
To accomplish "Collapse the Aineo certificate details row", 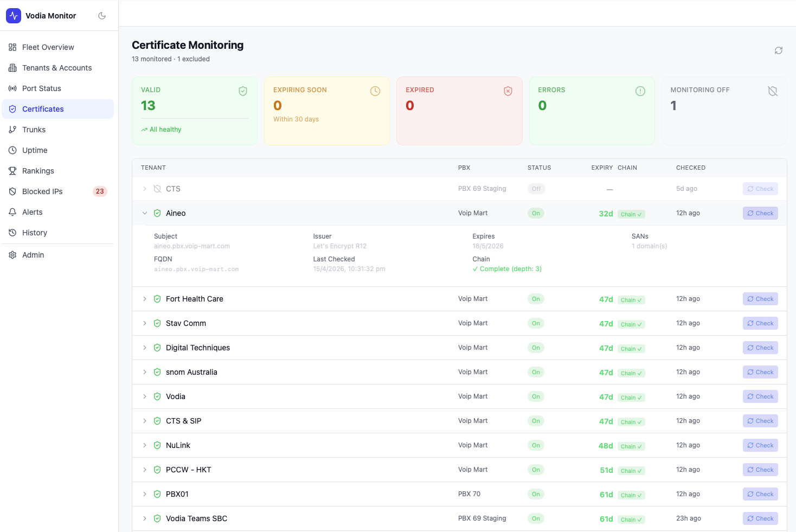I will pos(145,213).
